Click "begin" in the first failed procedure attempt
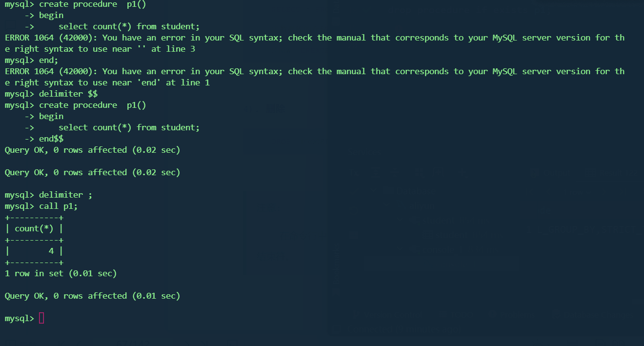The width and height of the screenshot is (644, 346). pos(51,15)
